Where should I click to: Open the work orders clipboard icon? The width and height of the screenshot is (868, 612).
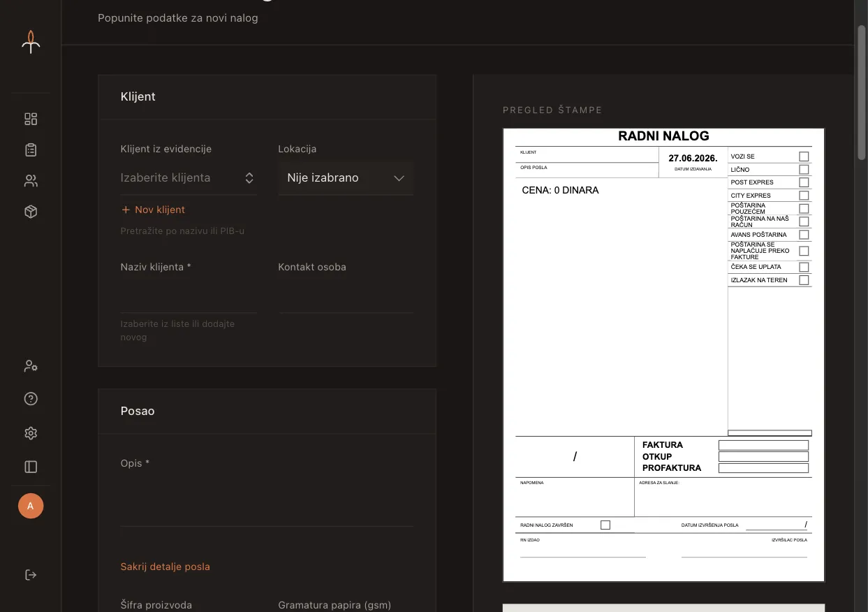pyautogui.click(x=31, y=150)
